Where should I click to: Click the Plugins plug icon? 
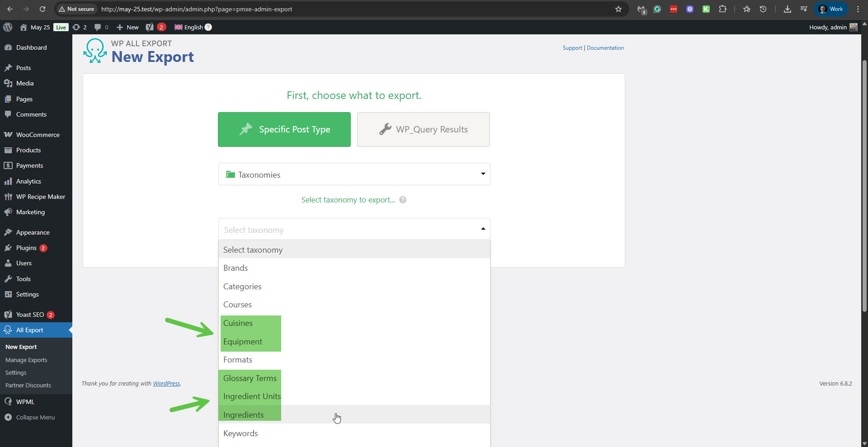[8, 248]
